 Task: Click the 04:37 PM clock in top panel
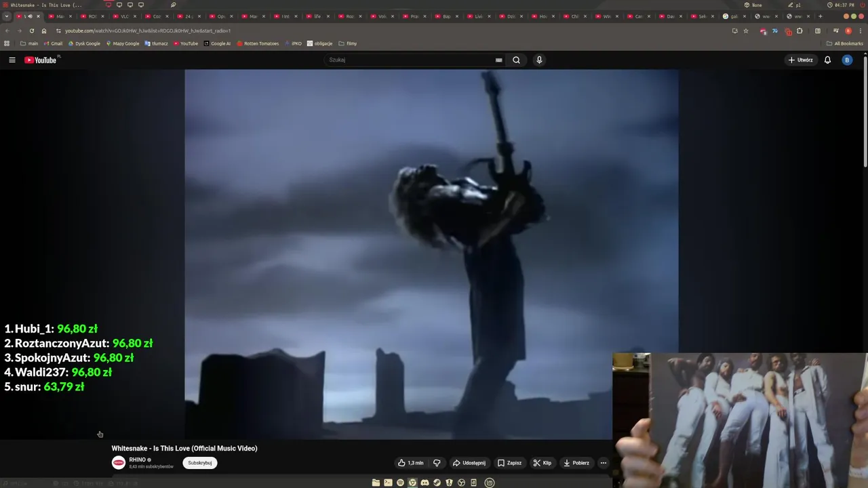841,5
